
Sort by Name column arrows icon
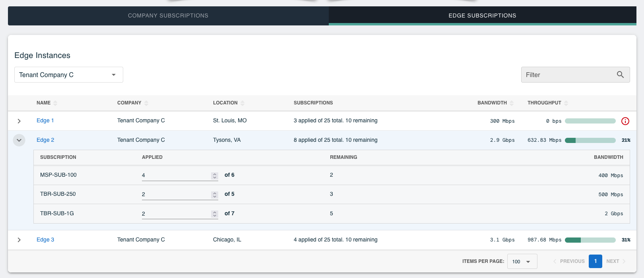click(55, 103)
